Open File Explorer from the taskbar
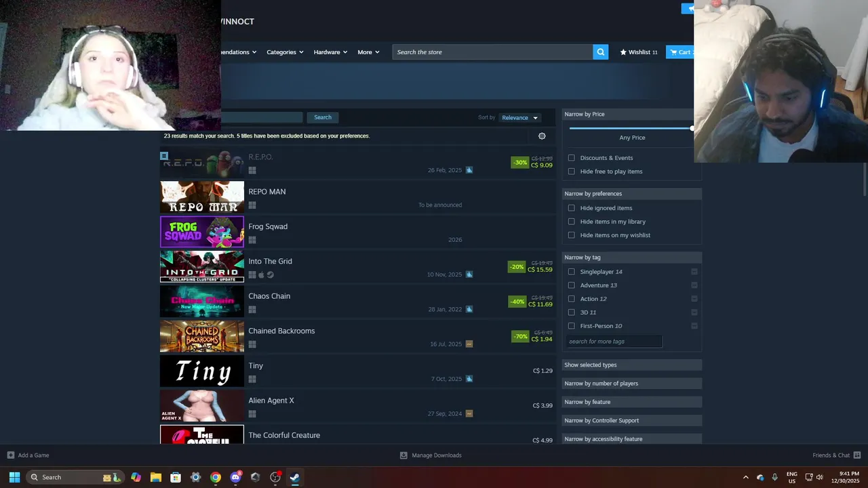Screen dimensions: 868x488 tap(155, 477)
